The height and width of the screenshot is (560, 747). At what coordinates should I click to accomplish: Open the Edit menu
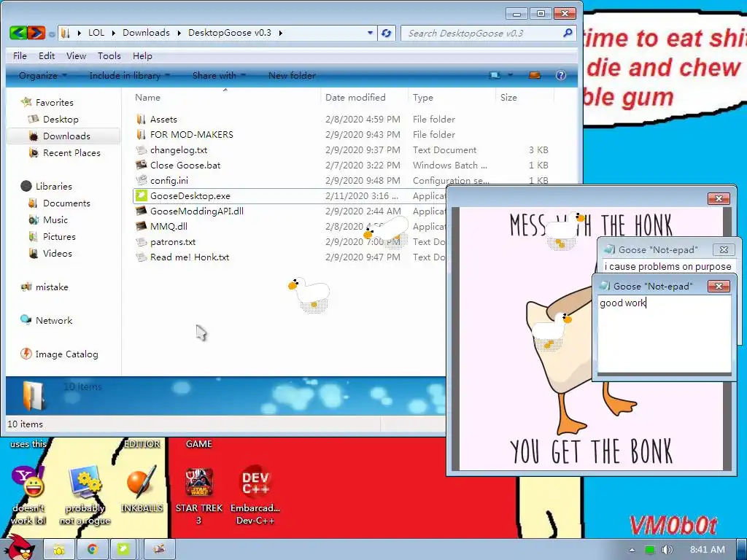[47, 55]
